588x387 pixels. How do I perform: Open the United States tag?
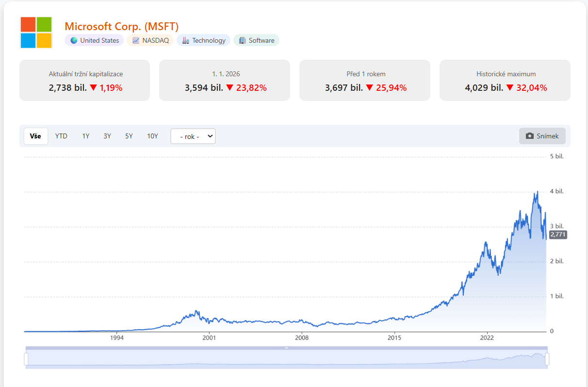(x=94, y=40)
